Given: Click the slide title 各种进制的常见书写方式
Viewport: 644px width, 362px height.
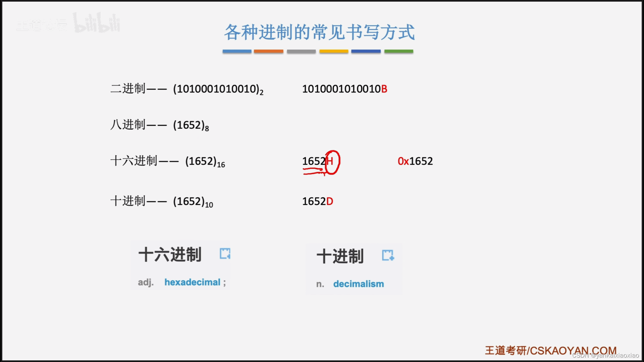Looking at the screenshot, I should (319, 33).
